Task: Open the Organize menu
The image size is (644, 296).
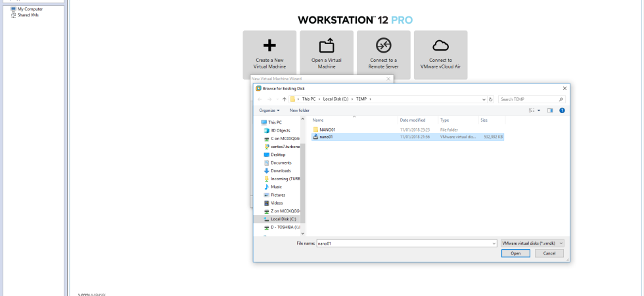Action: pyautogui.click(x=269, y=111)
